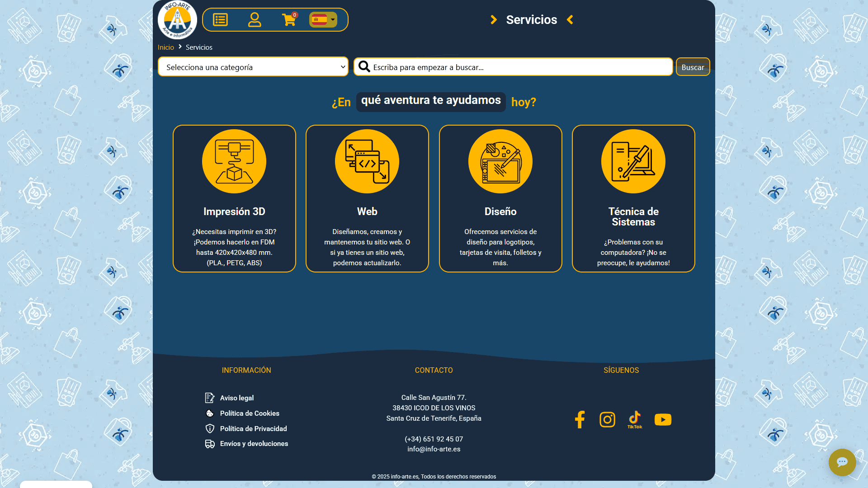Click the search text input field

tap(520, 67)
